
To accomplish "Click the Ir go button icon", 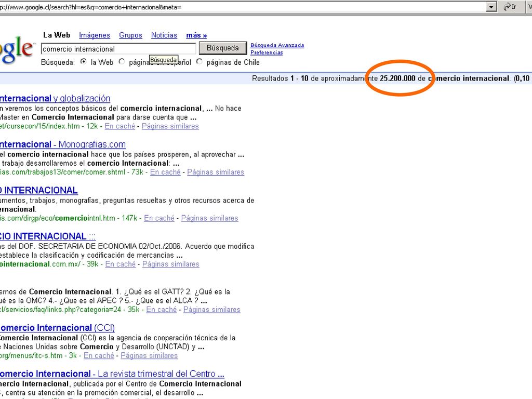I will [510, 6].
